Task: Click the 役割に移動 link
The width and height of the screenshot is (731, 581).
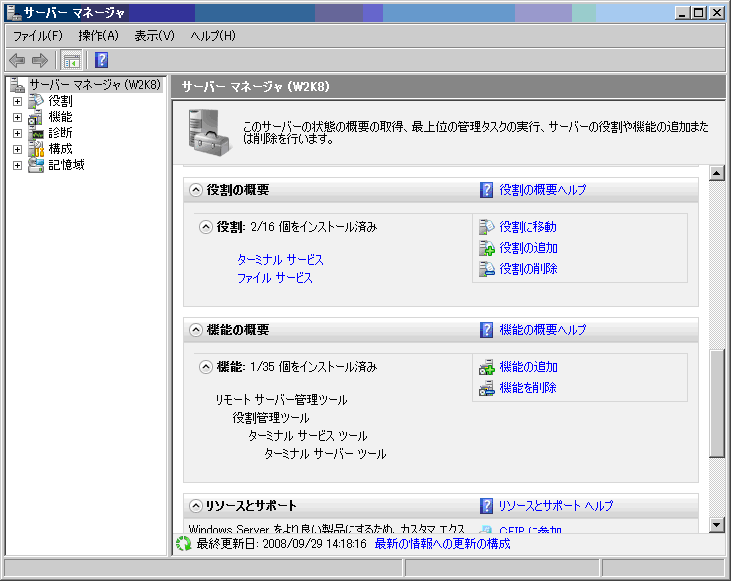Action: (528, 227)
